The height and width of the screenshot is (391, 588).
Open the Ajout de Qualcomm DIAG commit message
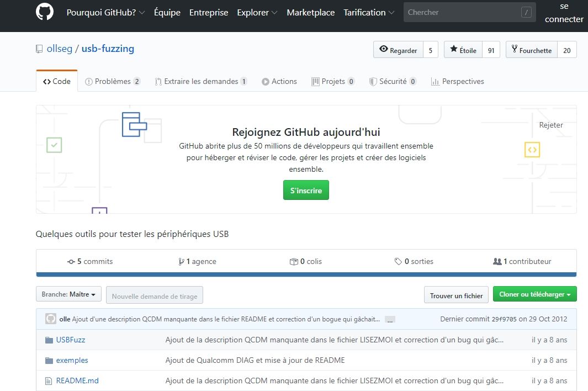(x=255, y=361)
